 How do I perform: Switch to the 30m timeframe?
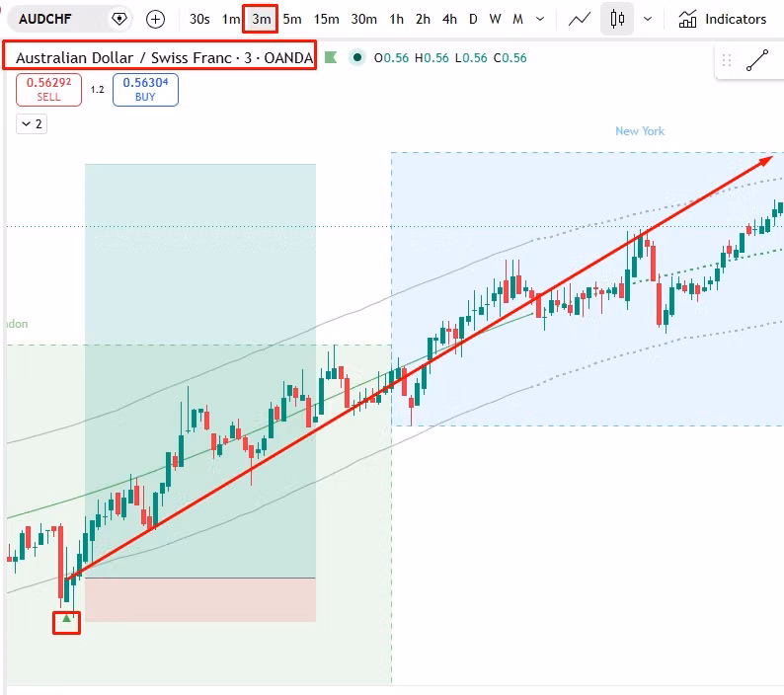coord(363,19)
